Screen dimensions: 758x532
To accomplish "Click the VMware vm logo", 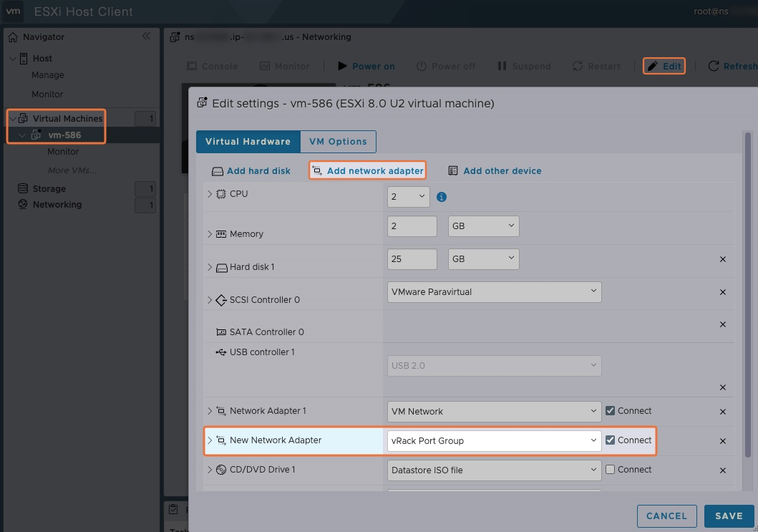I will [13, 11].
